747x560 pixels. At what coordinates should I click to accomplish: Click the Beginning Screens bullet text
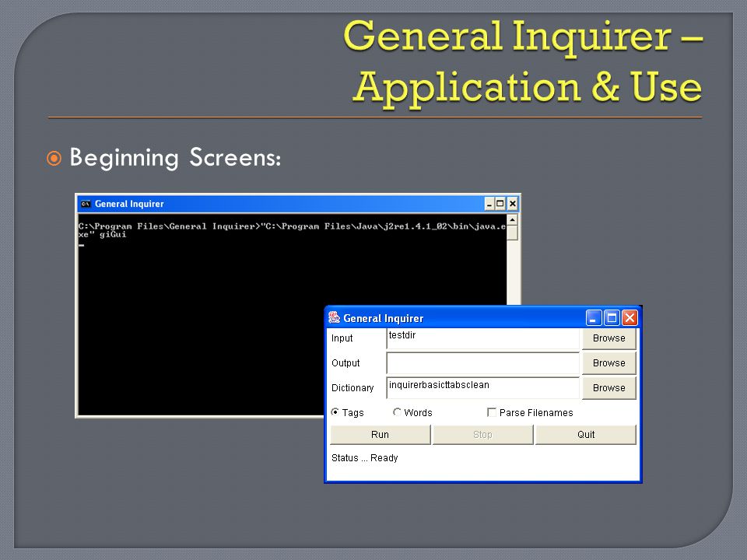pos(175,158)
